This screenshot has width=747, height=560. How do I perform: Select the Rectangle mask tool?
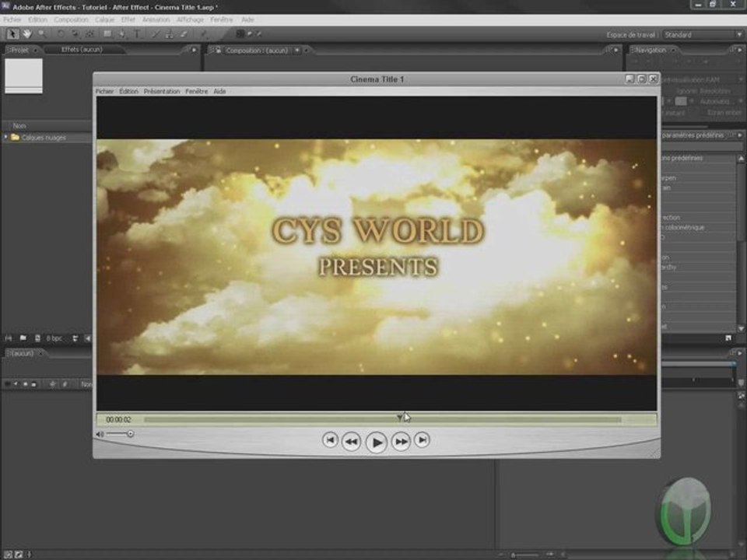107,33
